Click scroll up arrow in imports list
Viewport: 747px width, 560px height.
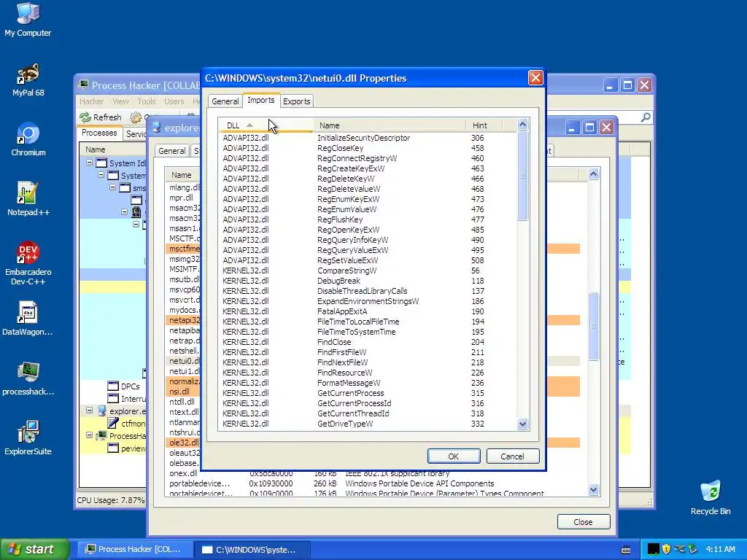click(522, 125)
